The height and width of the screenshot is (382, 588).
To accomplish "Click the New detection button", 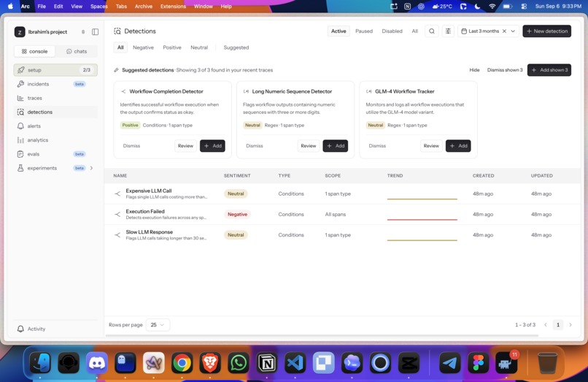I will point(546,31).
